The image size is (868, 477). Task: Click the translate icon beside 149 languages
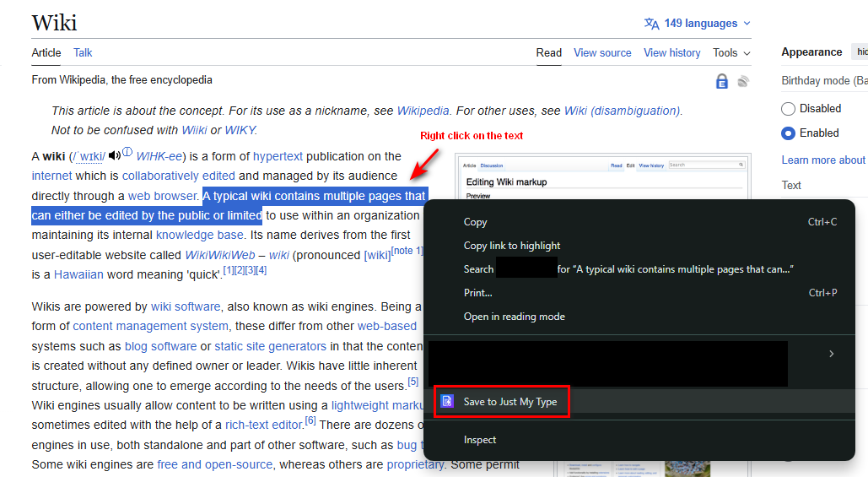click(x=651, y=24)
